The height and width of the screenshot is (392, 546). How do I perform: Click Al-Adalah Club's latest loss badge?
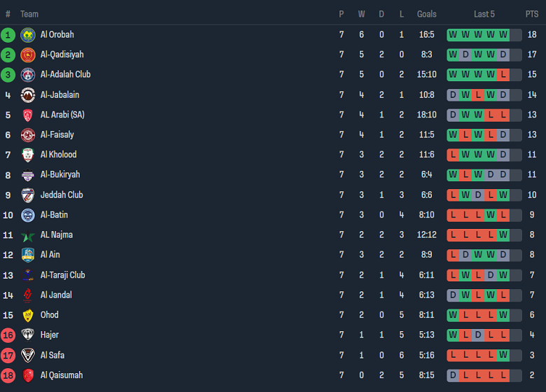tap(503, 75)
